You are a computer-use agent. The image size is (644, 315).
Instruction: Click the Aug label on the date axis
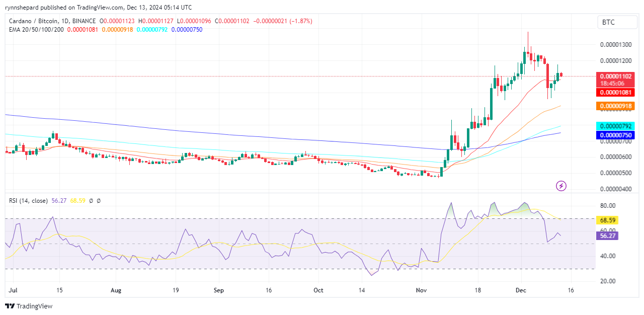click(116, 290)
